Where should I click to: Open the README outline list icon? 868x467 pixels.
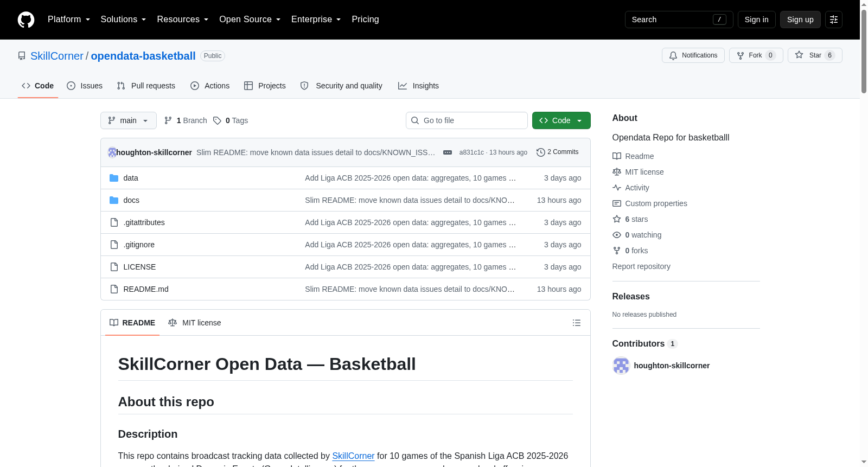(577, 323)
